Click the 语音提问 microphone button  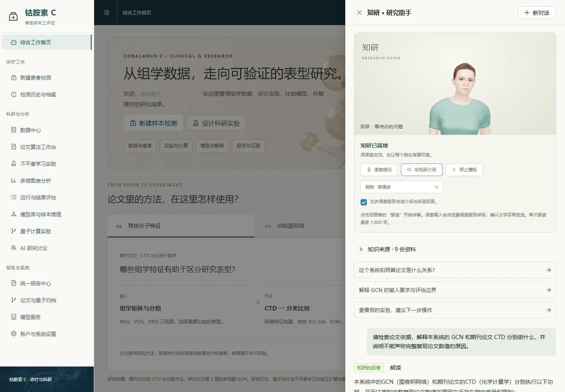379,170
